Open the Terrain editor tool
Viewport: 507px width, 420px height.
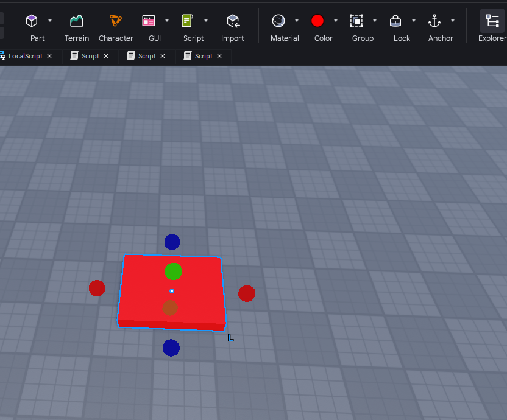coord(77,21)
